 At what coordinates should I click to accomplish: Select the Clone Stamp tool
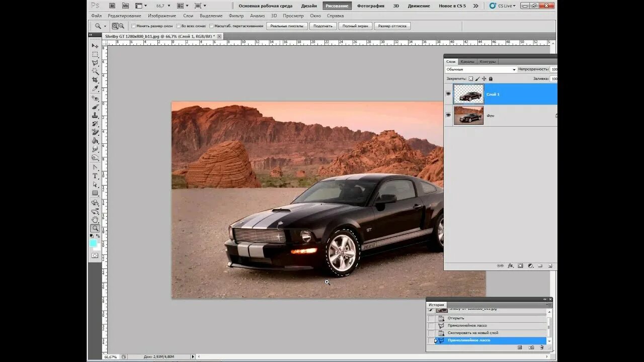[x=95, y=116]
